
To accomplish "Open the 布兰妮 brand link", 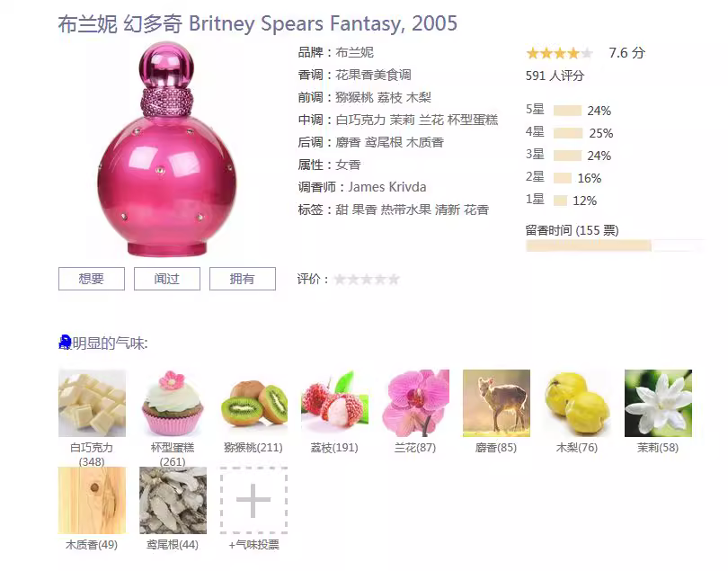I will [354, 52].
